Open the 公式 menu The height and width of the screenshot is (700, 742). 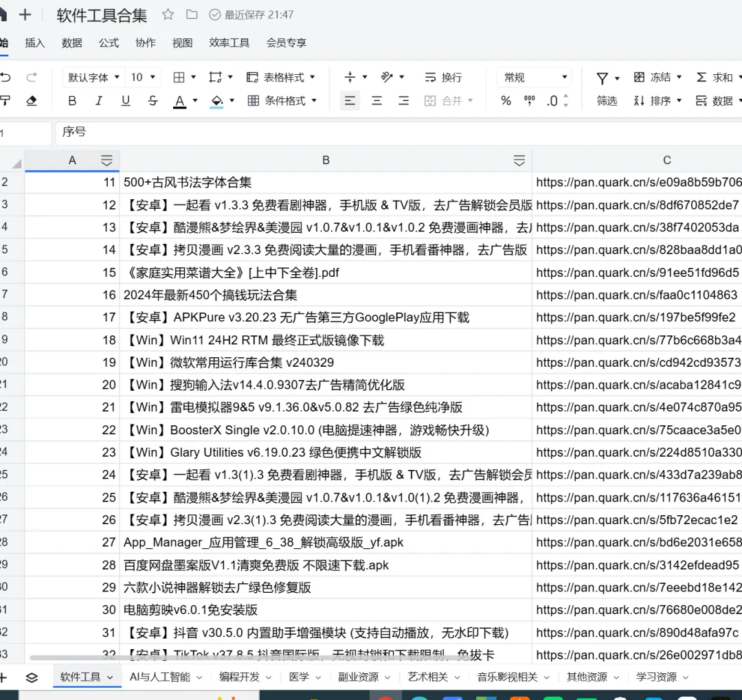pyautogui.click(x=109, y=43)
